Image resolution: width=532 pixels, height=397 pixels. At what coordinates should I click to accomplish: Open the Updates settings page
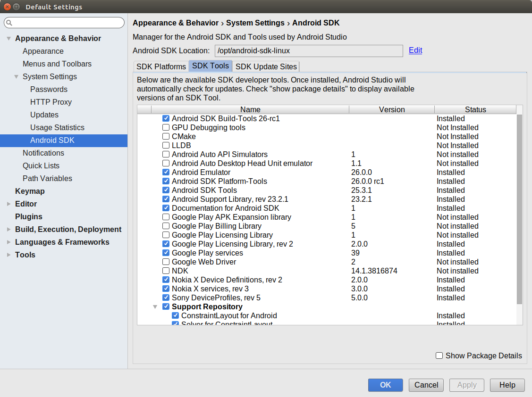44,115
